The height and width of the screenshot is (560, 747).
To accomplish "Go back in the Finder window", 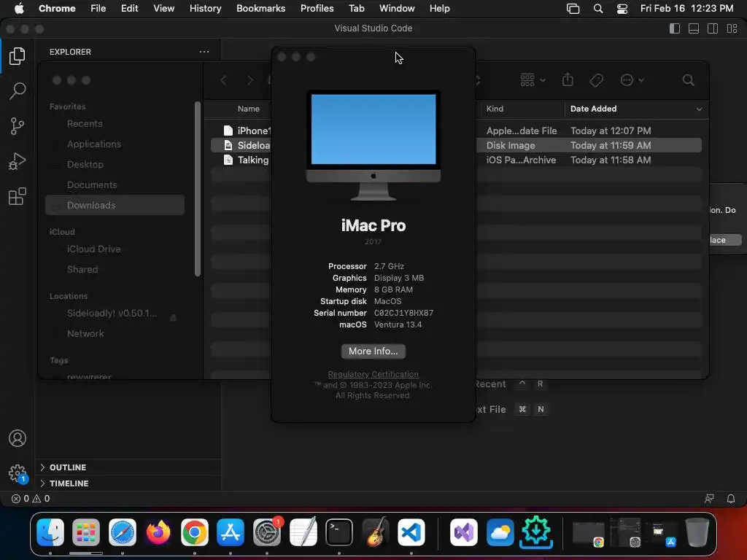I will pos(223,80).
